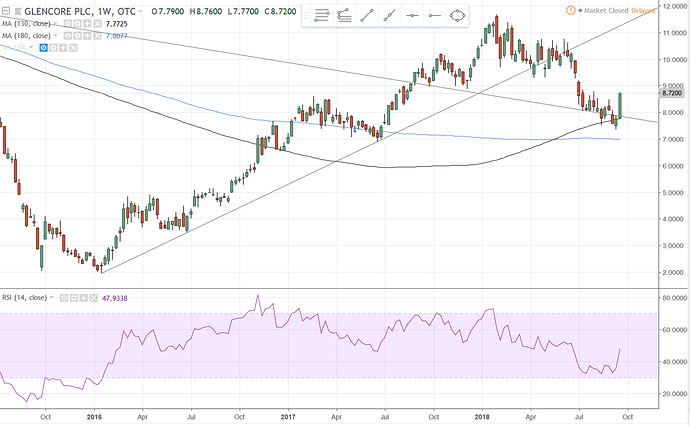Select the ellipse drawing tool in toolbar

click(457, 16)
